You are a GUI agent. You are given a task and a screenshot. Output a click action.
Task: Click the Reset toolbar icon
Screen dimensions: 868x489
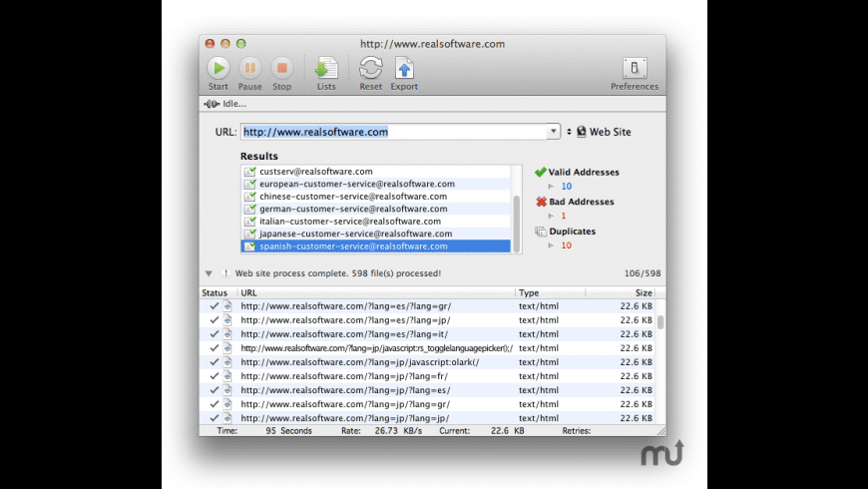[371, 68]
